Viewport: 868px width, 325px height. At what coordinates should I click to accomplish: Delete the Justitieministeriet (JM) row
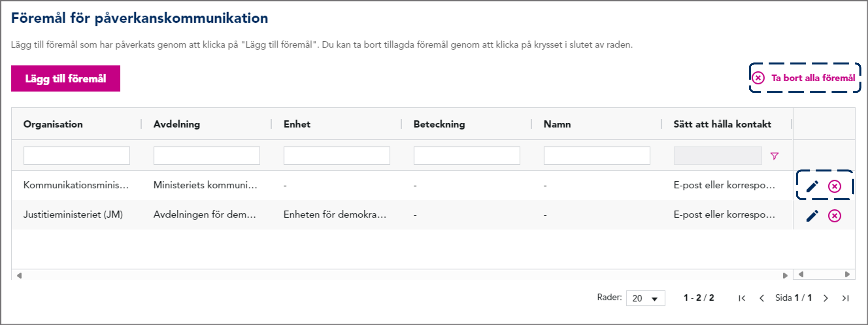pos(834,215)
